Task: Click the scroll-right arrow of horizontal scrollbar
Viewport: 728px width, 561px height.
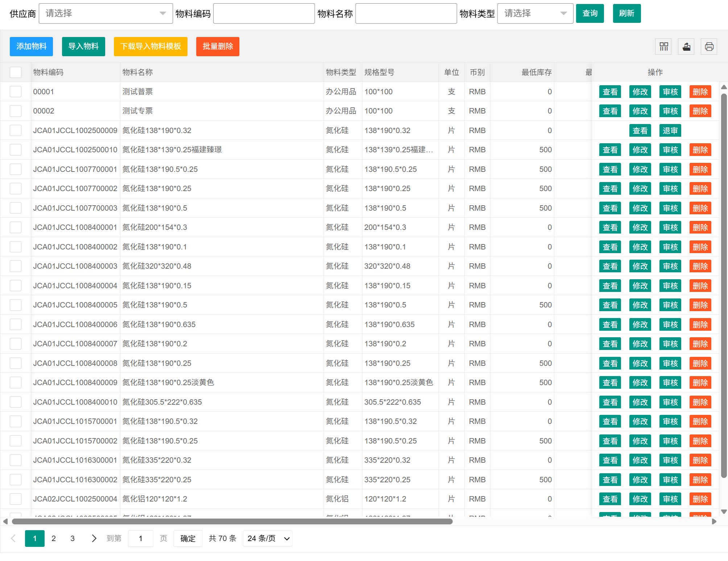Action: (714, 521)
